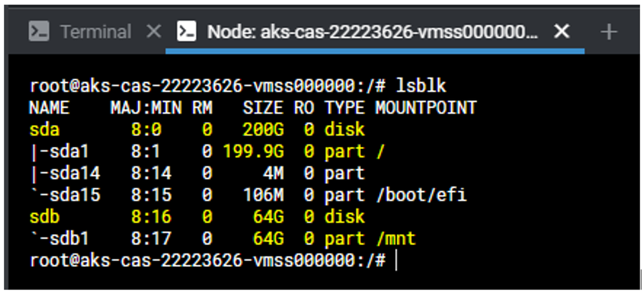Open a new tab with plus button
Screen dimensions: 644x296
(609, 32)
